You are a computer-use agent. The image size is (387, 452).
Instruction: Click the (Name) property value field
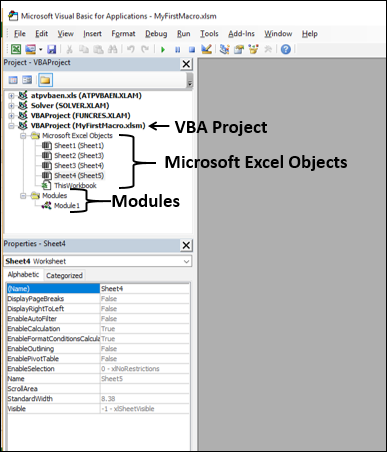click(145, 289)
